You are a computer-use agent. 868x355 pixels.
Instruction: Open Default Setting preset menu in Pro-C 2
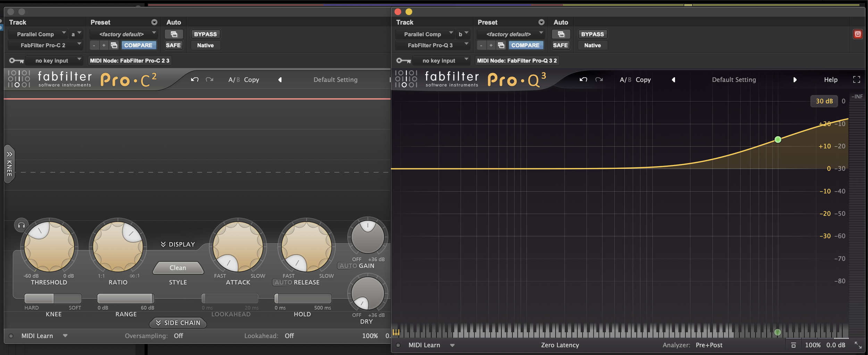(335, 80)
